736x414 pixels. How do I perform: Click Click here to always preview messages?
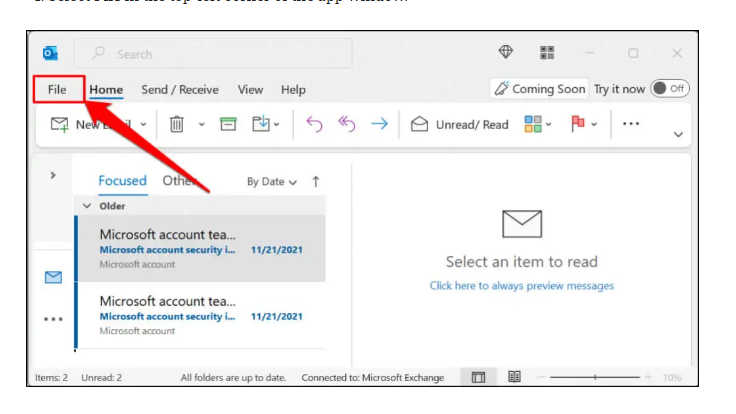pos(521,286)
